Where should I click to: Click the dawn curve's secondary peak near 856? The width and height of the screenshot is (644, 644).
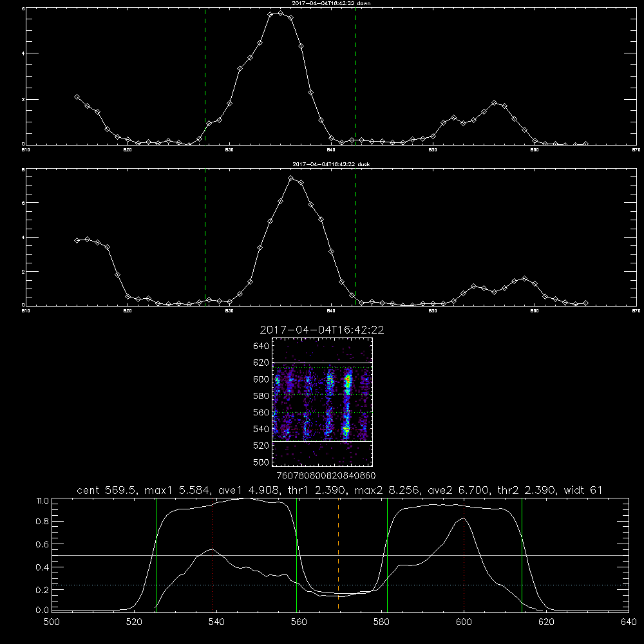[x=495, y=102]
